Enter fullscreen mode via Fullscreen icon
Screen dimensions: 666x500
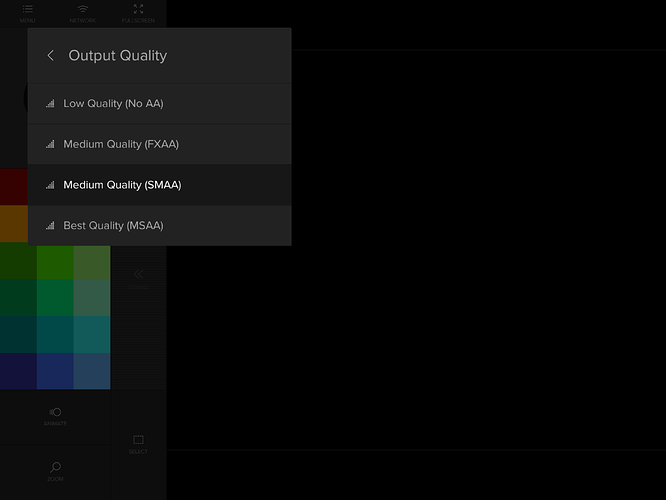[138, 12]
